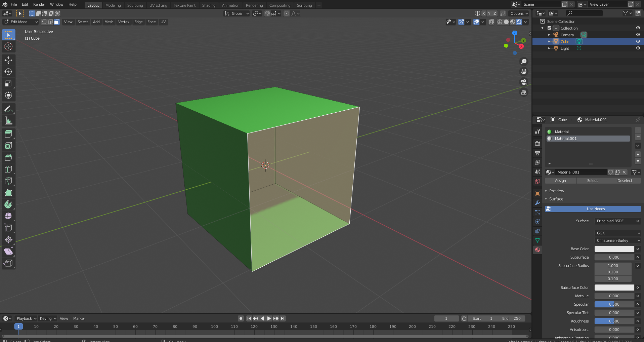The image size is (644, 342).
Task: Open the Face menu
Action: (x=152, y=22)
